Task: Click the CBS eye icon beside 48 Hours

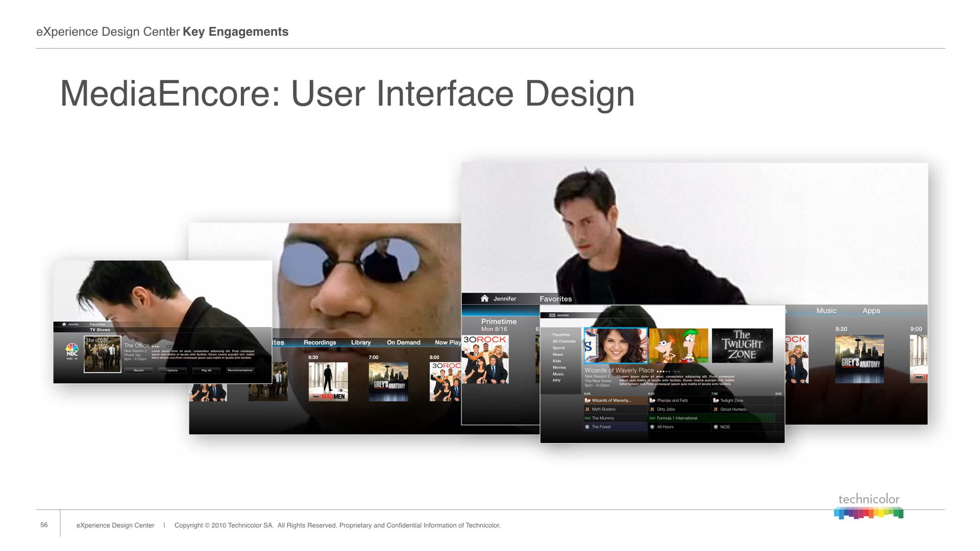Action: tap(652, 427)
